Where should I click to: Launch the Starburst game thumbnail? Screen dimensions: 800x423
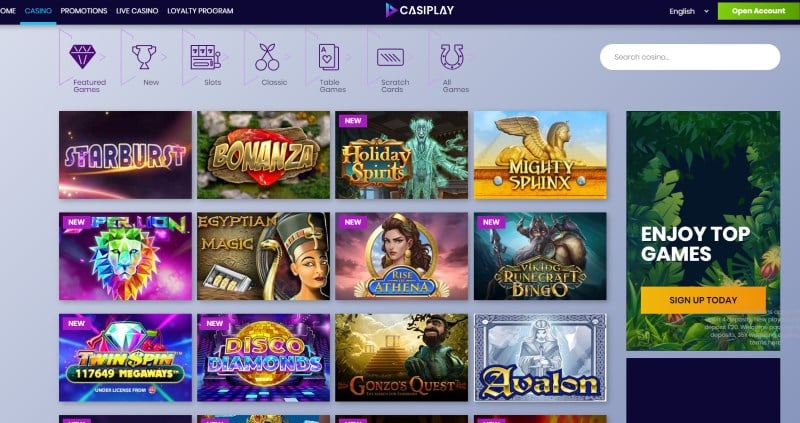pyautogui.click(x=126, y=155)
